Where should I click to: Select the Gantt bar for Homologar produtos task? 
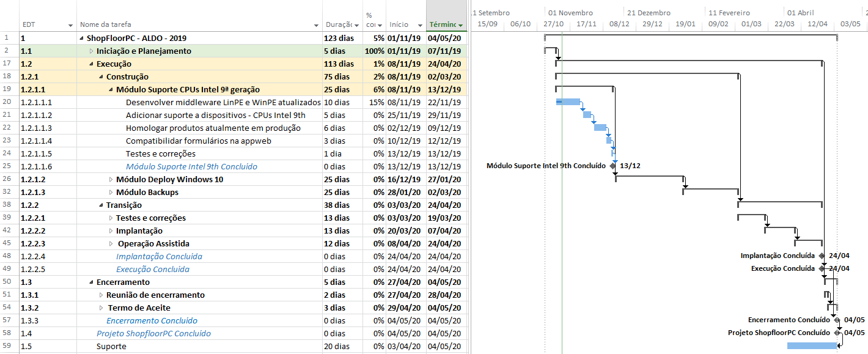(x=600, y=127)
